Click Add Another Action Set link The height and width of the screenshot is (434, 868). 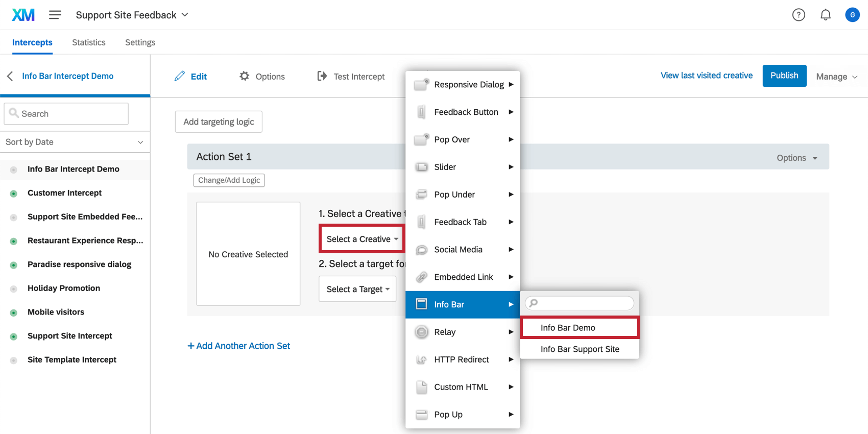tap(239, 346)
